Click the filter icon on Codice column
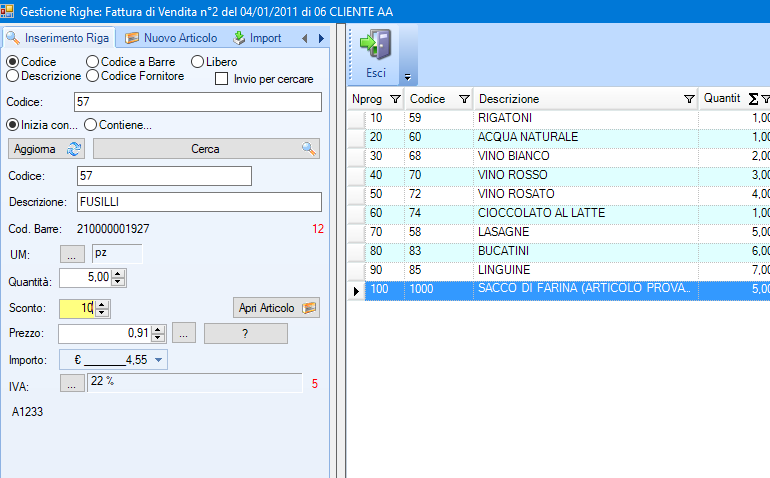This screenshot has width=770, height=478. 464,99
